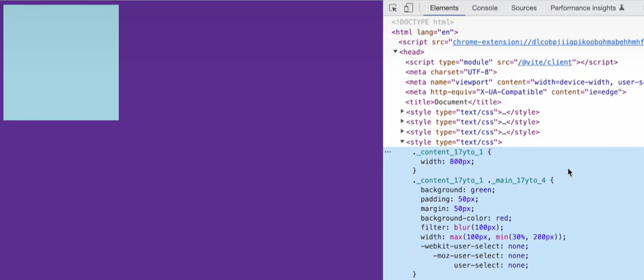The width and height of the screenshot is (644, 280).
Task: Activate the inspect element picker icon
Action: [393, 8]
